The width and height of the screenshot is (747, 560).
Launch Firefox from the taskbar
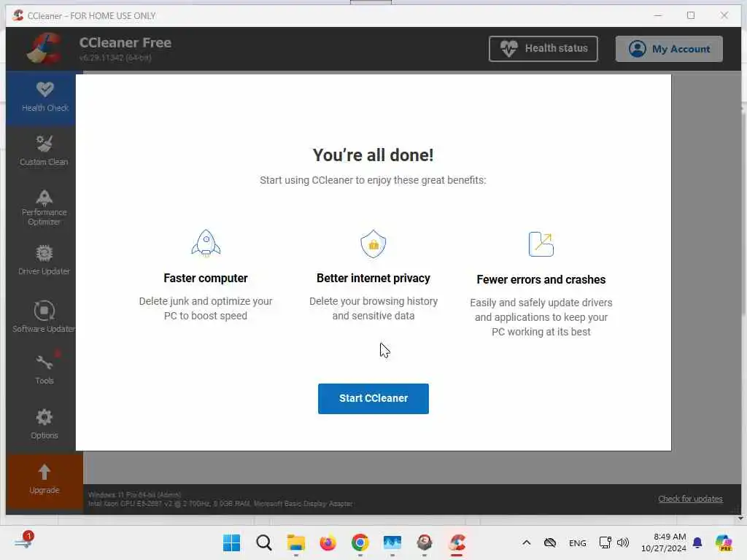(328, 542)
